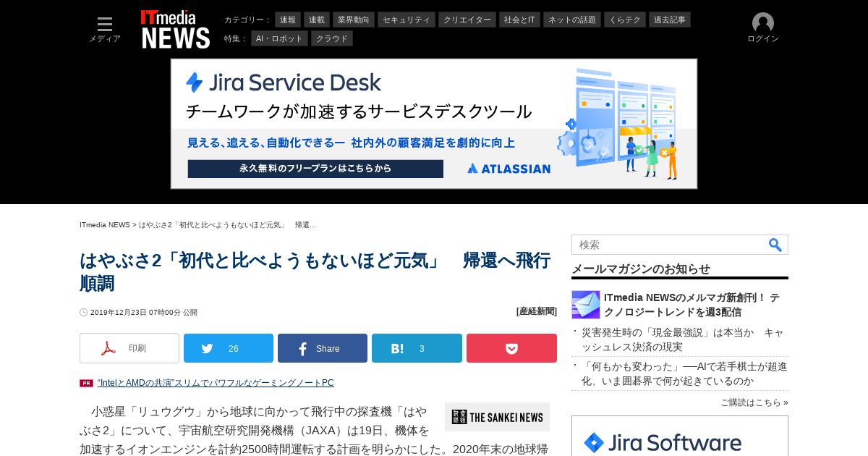This screenshot has height=456, width=868.
Task: Click the メールマガジンのお知らせ heading
Action: click(x=641, y=269)
